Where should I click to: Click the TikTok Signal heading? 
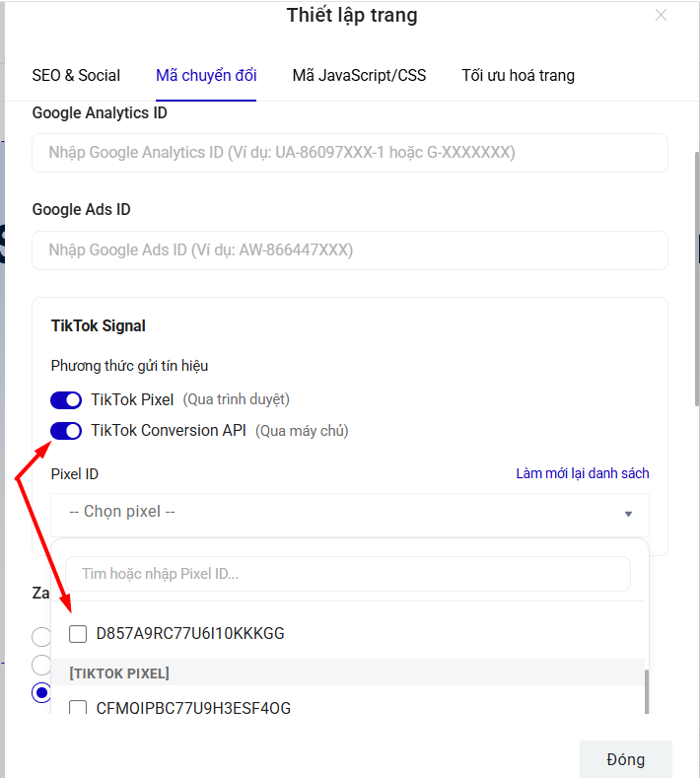99,326
